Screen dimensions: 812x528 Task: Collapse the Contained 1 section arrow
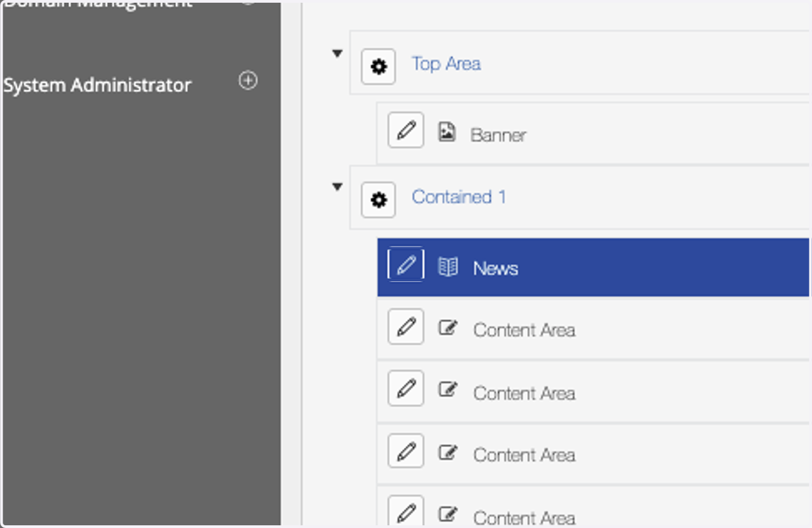pos(338,187)
